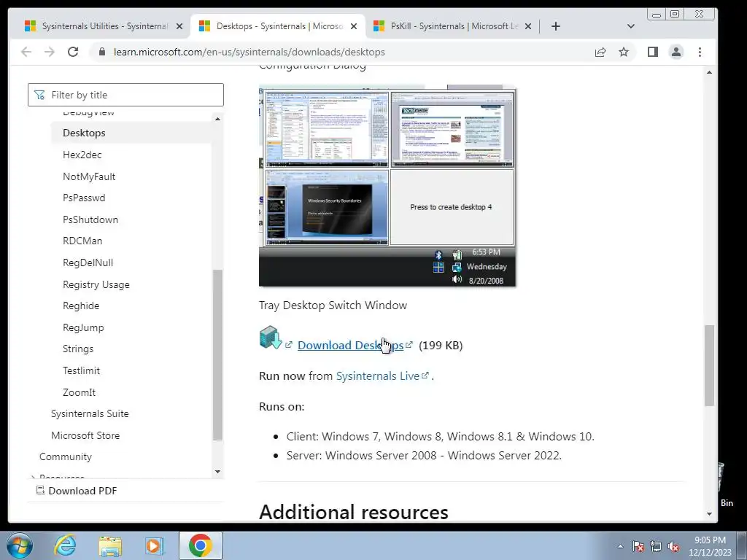Open PsPasswd in the sidebar

point(84,198)
